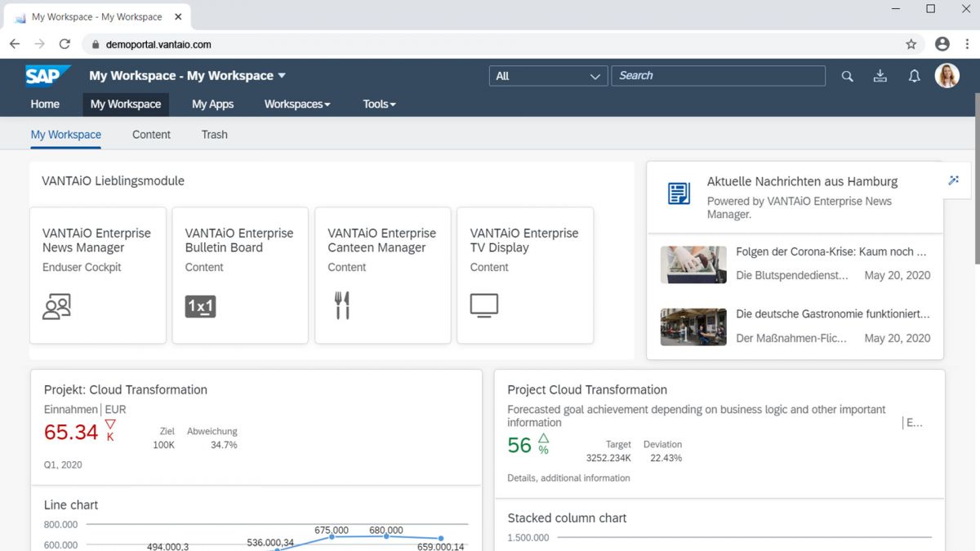Click the 680.000 data point label
This screenshot has width=980, height=551.
click(x=385, y=531)
